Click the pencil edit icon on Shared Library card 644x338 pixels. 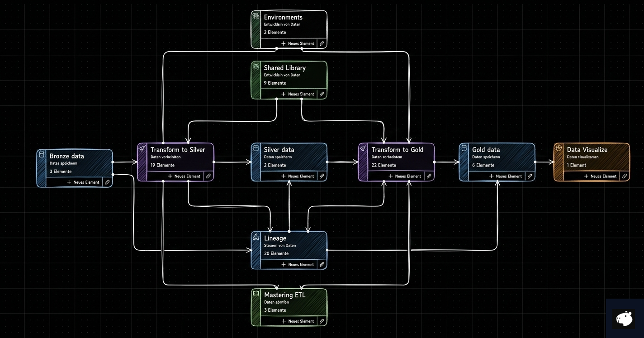point(322,94)
